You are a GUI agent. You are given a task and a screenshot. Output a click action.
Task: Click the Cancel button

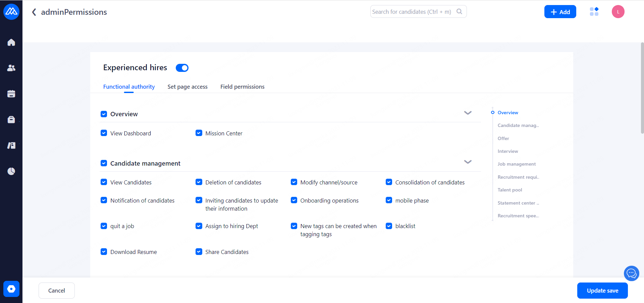[57, 291]
